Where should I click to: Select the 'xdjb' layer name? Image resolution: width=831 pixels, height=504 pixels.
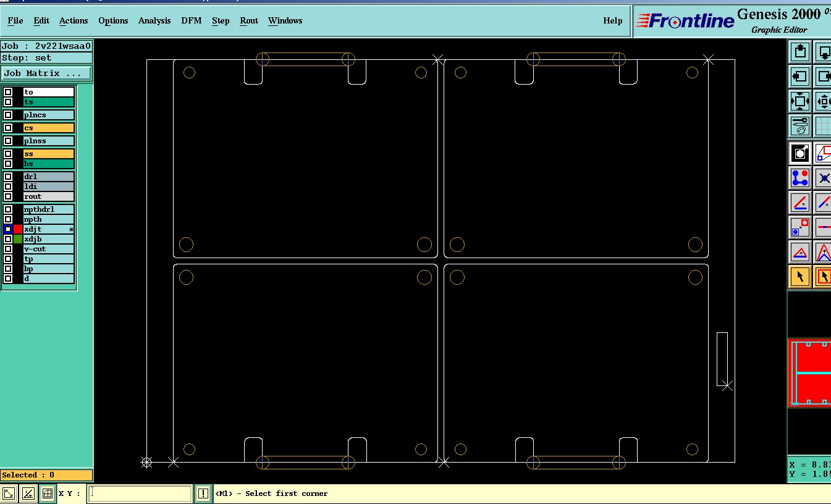click(x=49, y=239)
